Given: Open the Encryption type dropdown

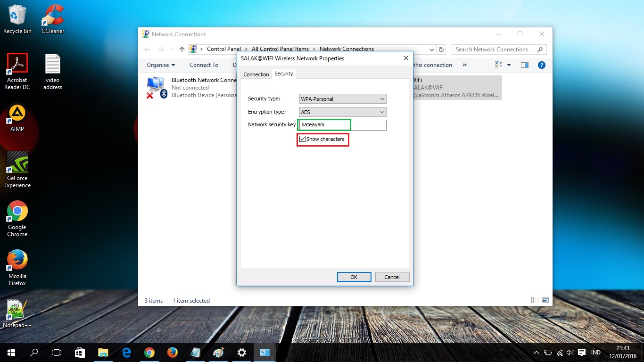Looking at the screenshot, I should tap(343, 112).
